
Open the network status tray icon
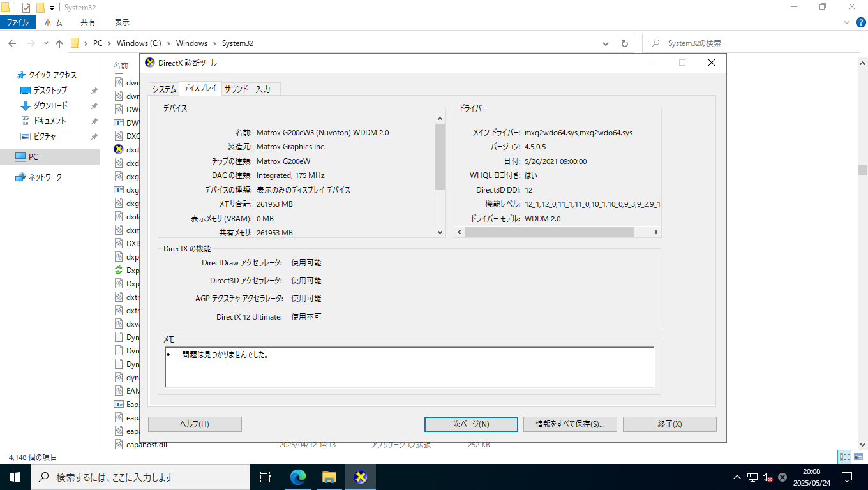(752, 477)
